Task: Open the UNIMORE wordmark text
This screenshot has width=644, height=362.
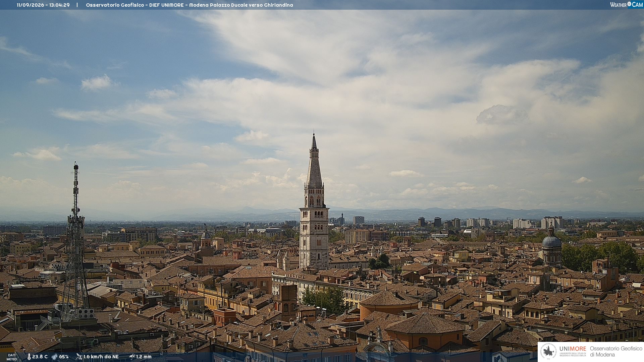Action: (573, 349)
